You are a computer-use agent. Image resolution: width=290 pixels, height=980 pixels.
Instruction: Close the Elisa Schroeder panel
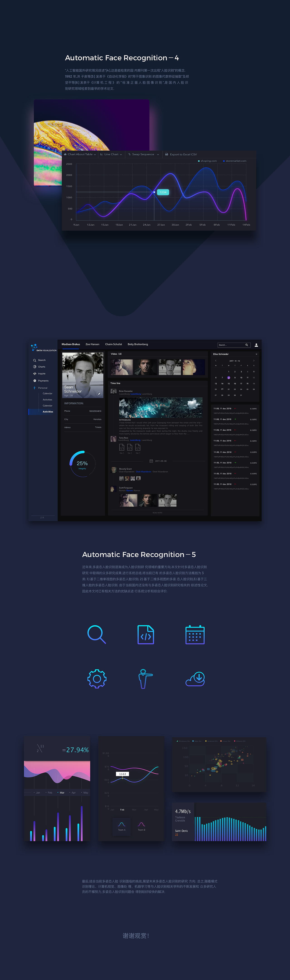coord(256,354)
